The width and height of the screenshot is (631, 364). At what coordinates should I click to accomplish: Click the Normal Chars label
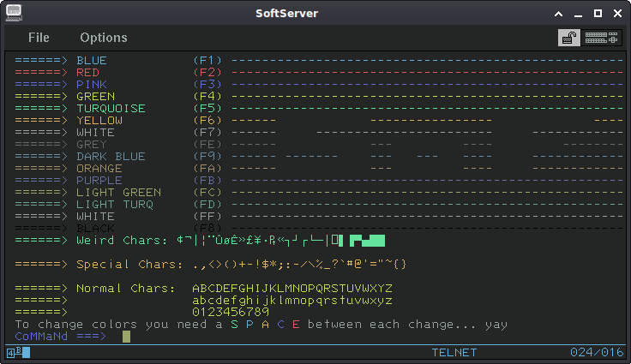click(126, 289)
